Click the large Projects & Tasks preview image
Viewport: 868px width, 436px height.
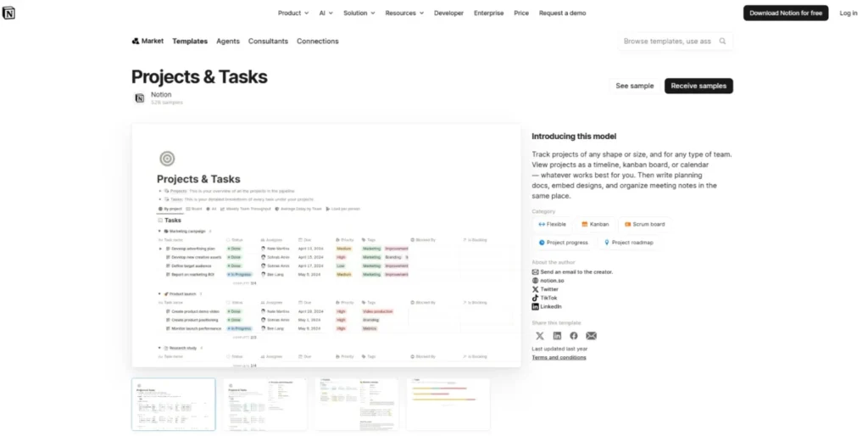tap(326, 245)
